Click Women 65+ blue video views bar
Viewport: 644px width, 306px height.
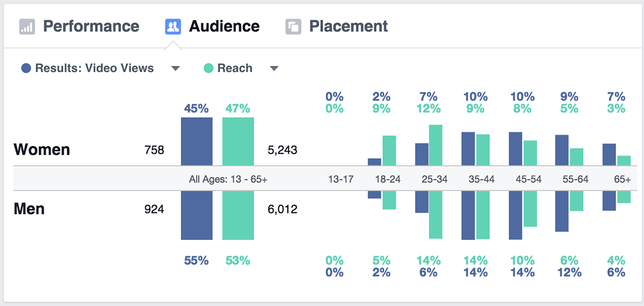pos(609,155)
